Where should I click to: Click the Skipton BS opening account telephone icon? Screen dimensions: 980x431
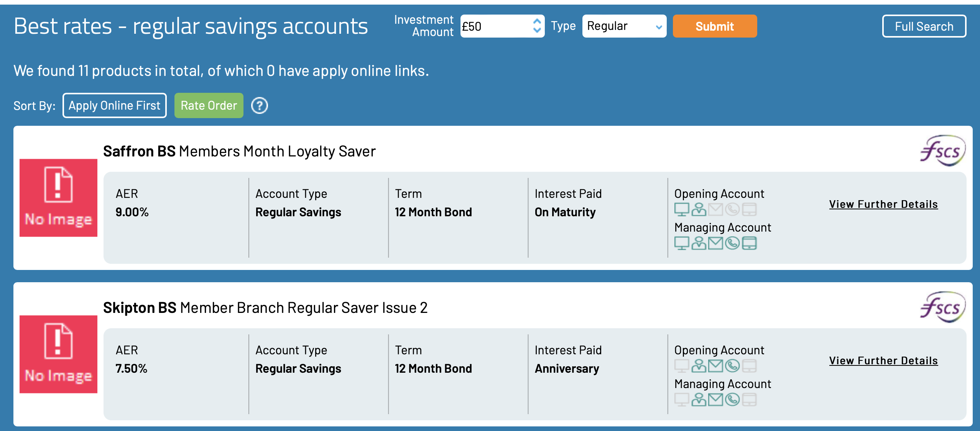point(732,366)
